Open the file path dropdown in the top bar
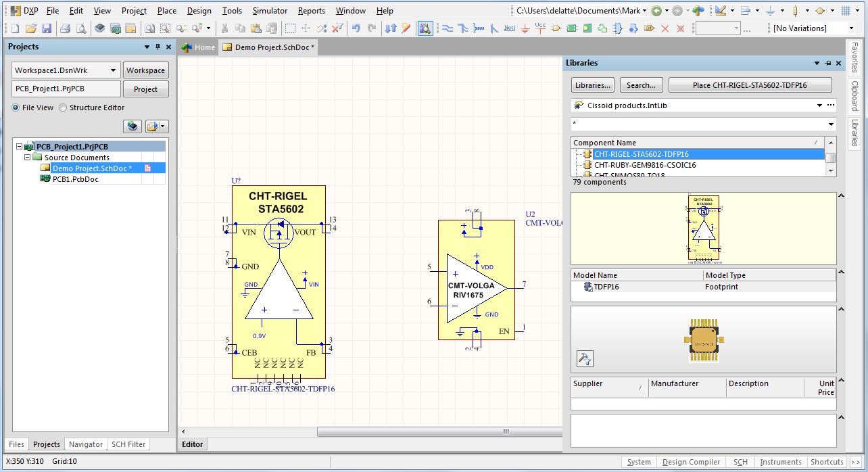Viewport: 868px width, 472px height. point(645,11)
